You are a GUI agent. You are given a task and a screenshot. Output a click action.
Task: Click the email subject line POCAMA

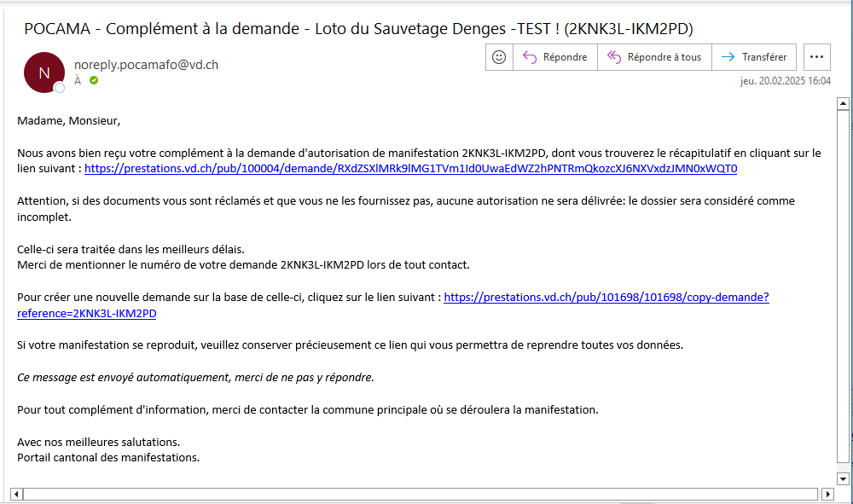[358, 29]
